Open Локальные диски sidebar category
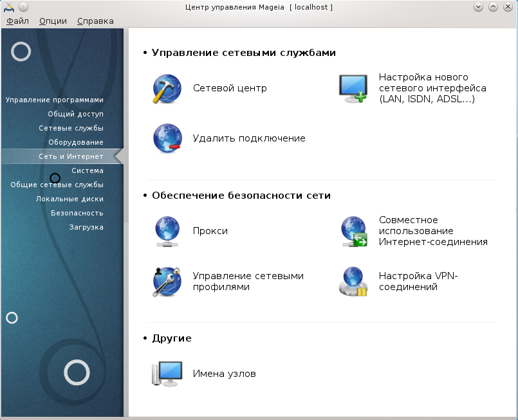This screenshot has width=518, height=420. (x=69, y=199)
